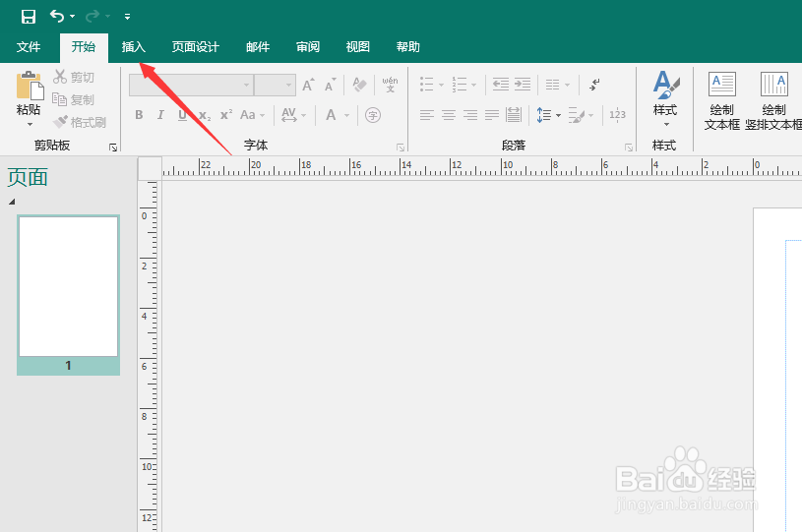Open Customize Quick Access Toolbar dropdown

coord(127,17)
